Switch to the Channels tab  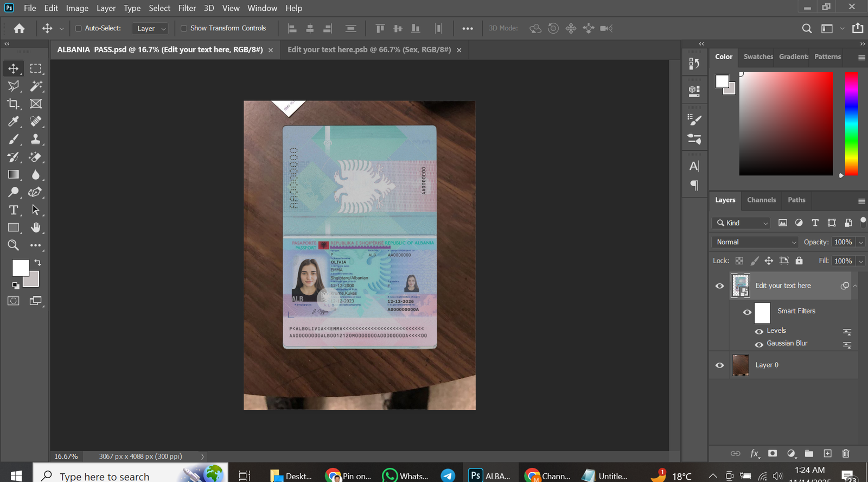(761, 200)
